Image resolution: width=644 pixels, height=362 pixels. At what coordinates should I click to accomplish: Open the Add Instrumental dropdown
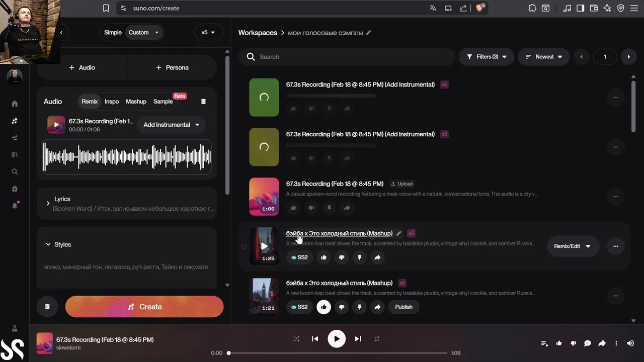click(171, 125)
